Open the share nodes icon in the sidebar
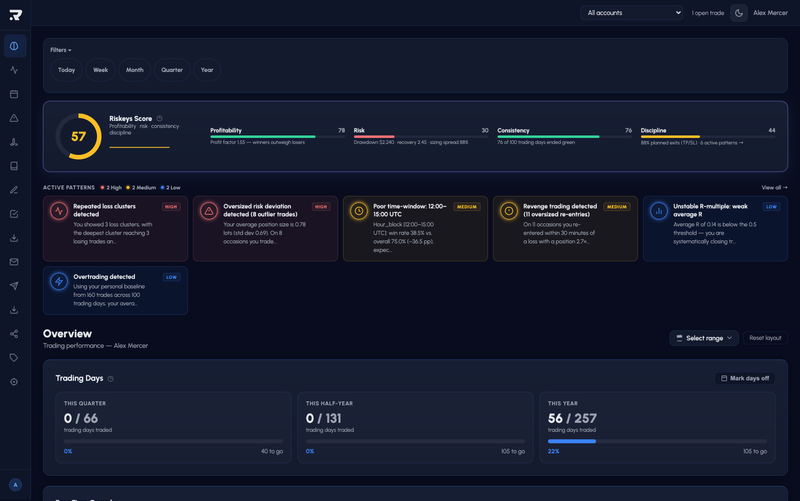 pos(14,334)
